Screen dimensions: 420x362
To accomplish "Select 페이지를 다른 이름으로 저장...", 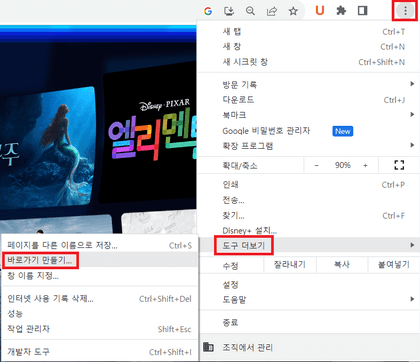I will click(x=99, y=245).
